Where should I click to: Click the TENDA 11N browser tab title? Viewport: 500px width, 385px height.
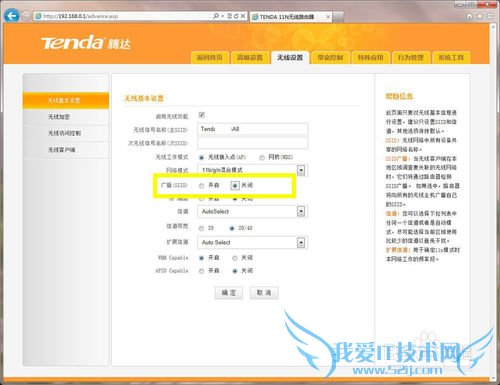pyautogui.click(x=287, y=17)
